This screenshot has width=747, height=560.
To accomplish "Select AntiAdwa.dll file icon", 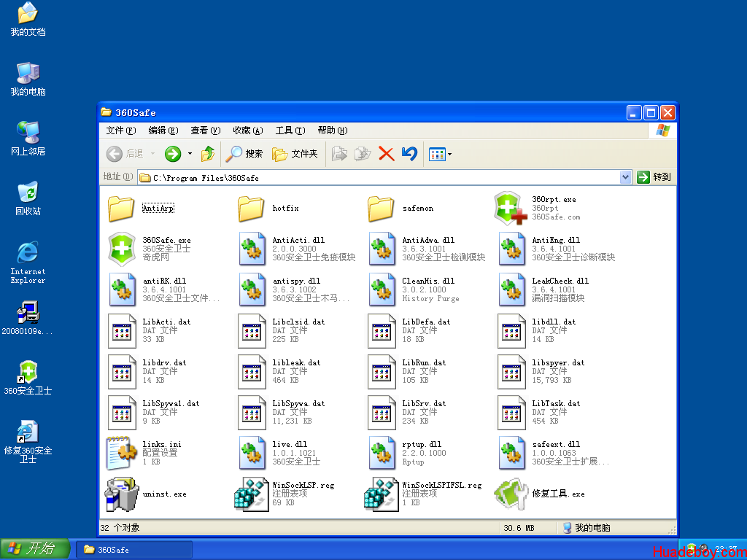I will click(x=382, y=249).
